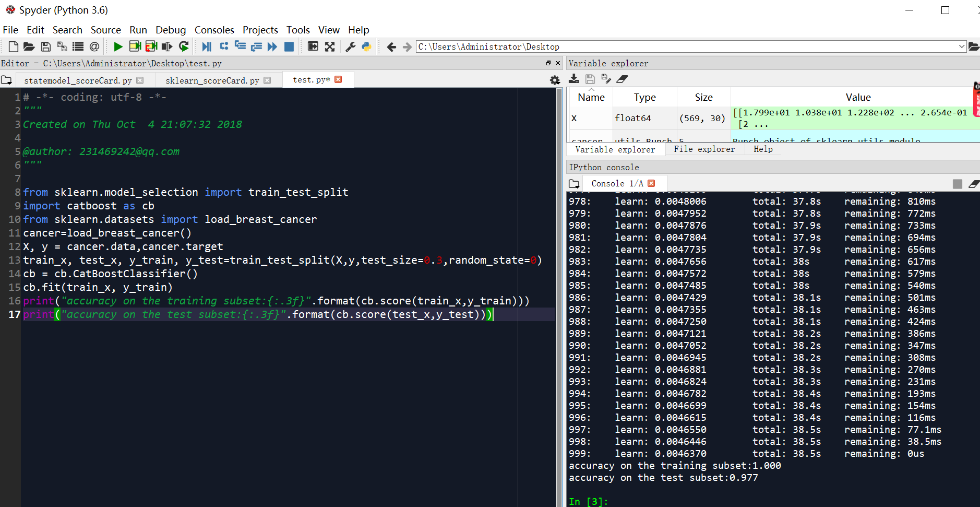
Task: Switch to the File explorer tab
Action: [704, 149]
